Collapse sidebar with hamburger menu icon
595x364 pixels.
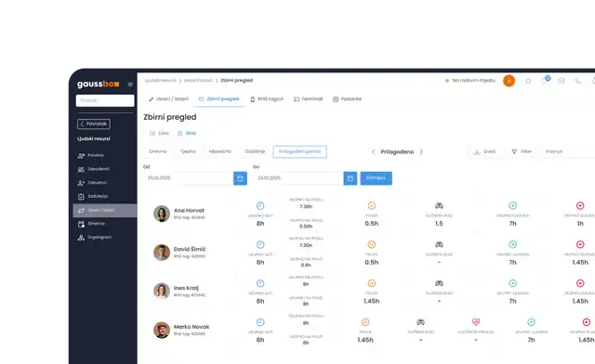pyautogui.click(x=130, y=84)
